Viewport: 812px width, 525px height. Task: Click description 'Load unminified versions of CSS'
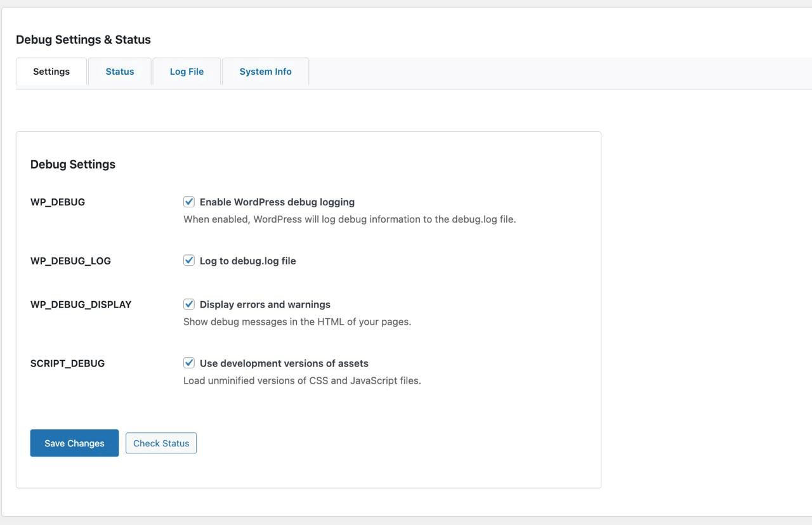(x=302, y=380)
